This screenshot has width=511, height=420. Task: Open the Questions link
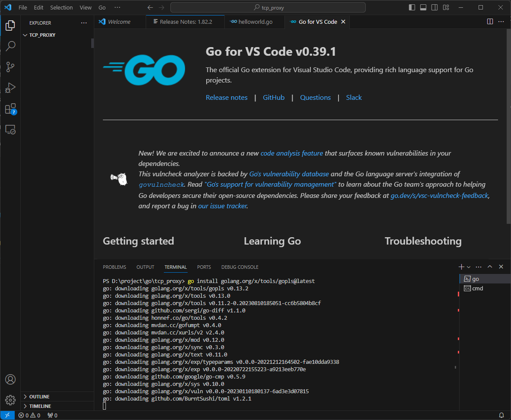(x=315, y=97)
